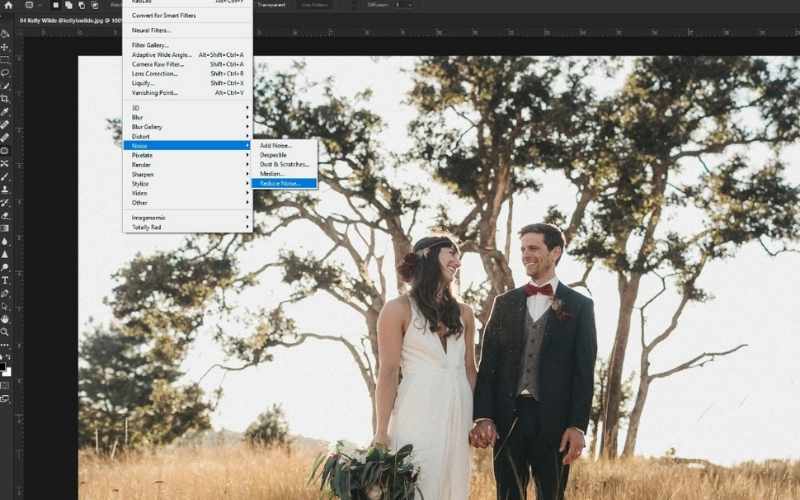Expand the Video submenu
Image resolution: width=800 pixels, height=500 pixels.
point(188,193)
